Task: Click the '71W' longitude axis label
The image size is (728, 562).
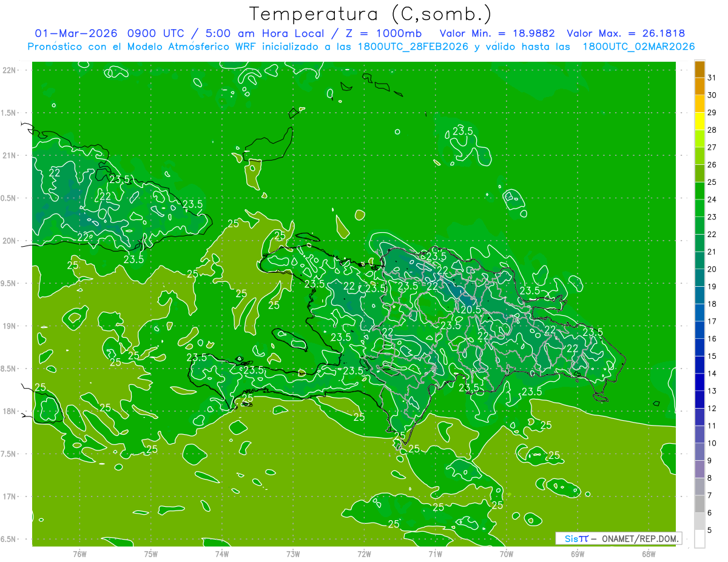Action: coord(435,554)
